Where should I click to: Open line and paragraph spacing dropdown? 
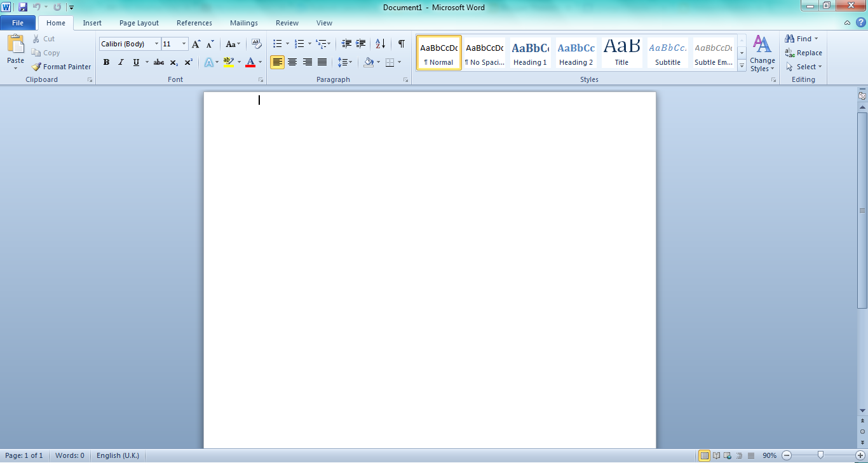(345, 62)
